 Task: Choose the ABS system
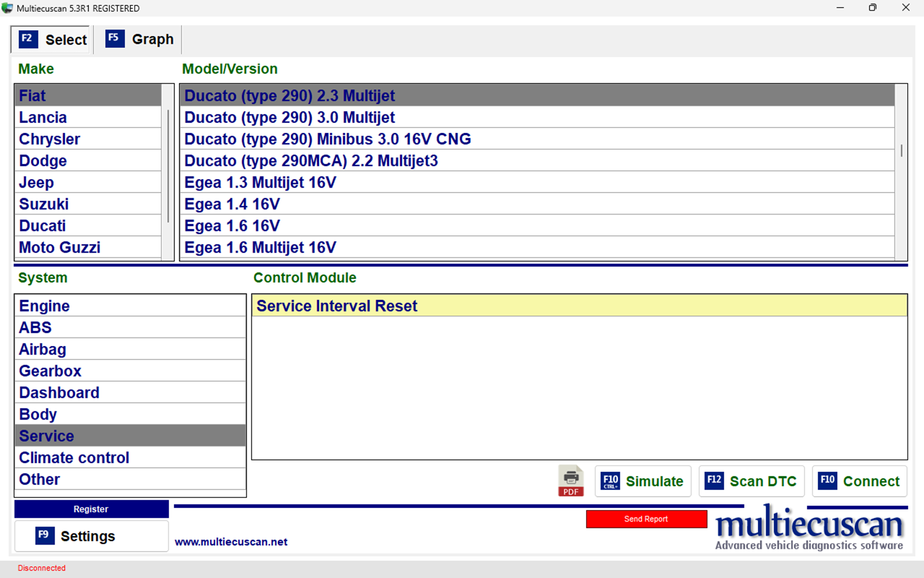130,327
